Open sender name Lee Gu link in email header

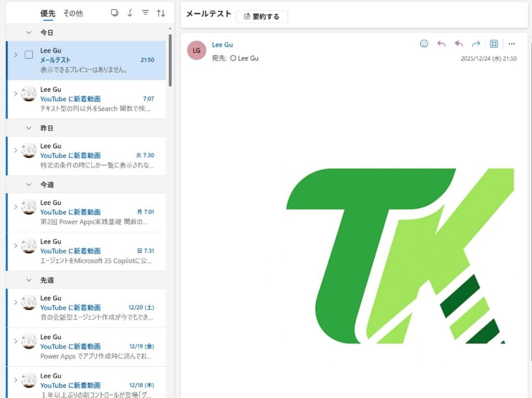222,45
